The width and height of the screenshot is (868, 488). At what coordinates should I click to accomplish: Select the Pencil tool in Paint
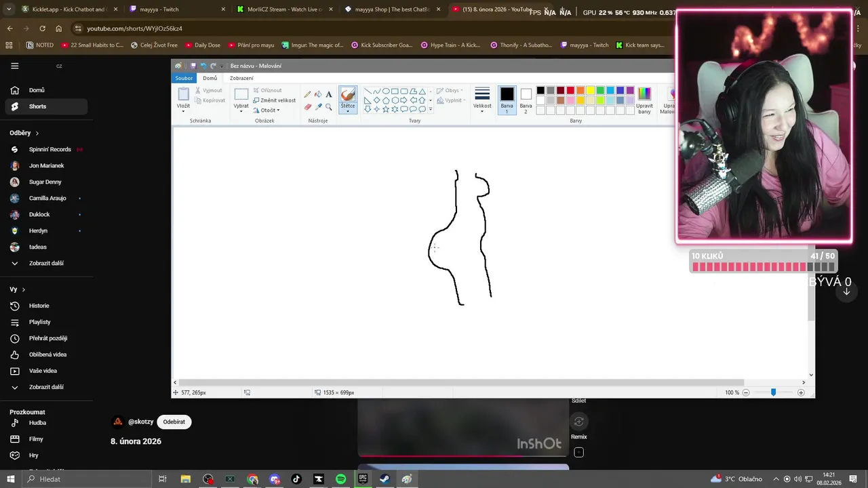pos(307,95)
